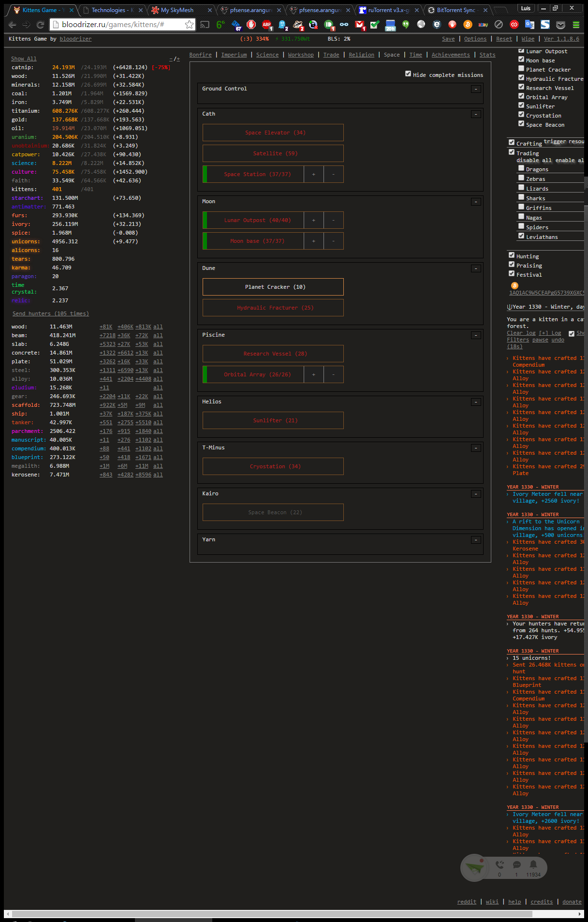Screen dimensions: 588x922
Task: Click Send hunters link
Action: (50, 313)
